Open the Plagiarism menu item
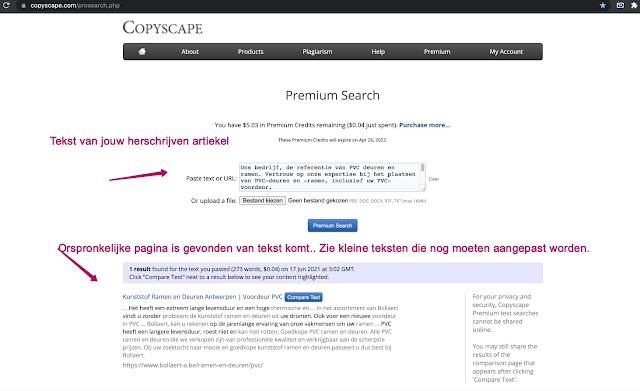640x391 pixels. 317,51
